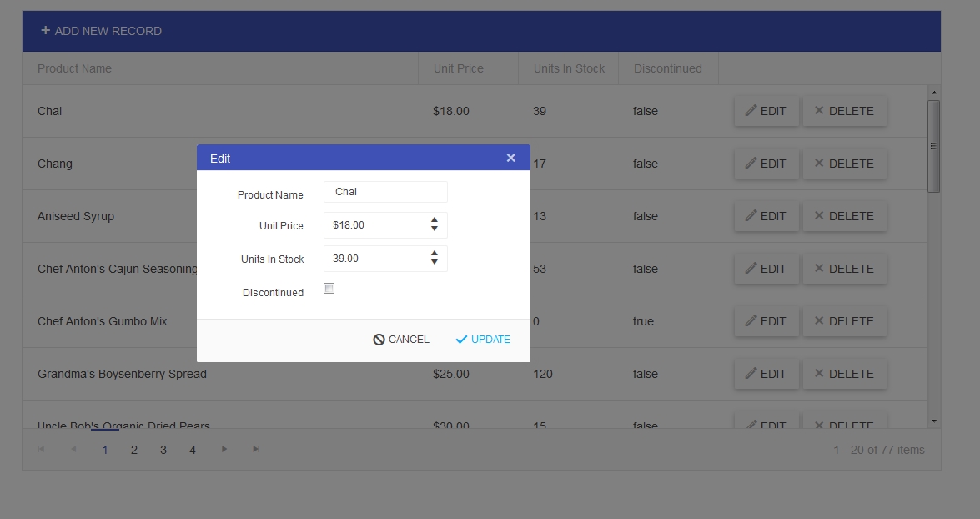Click the Product Name input field

[385, 192]
